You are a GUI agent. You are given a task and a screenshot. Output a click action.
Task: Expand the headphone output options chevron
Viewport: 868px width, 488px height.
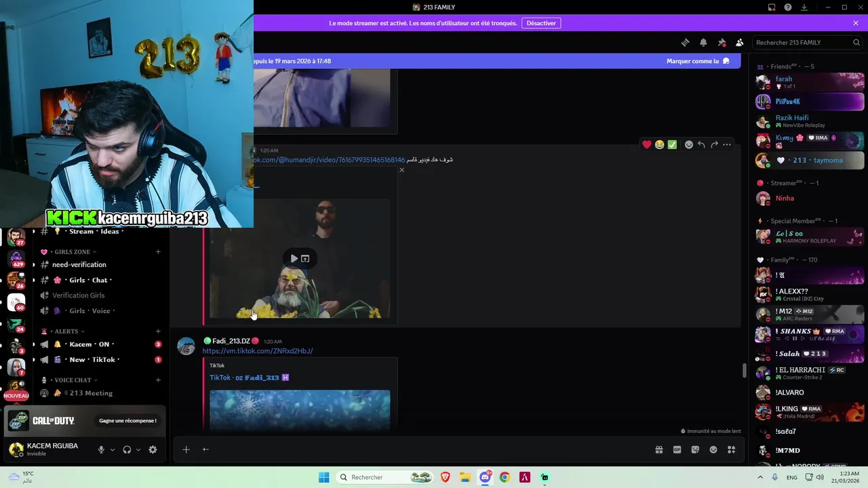[x=138, y=449]
